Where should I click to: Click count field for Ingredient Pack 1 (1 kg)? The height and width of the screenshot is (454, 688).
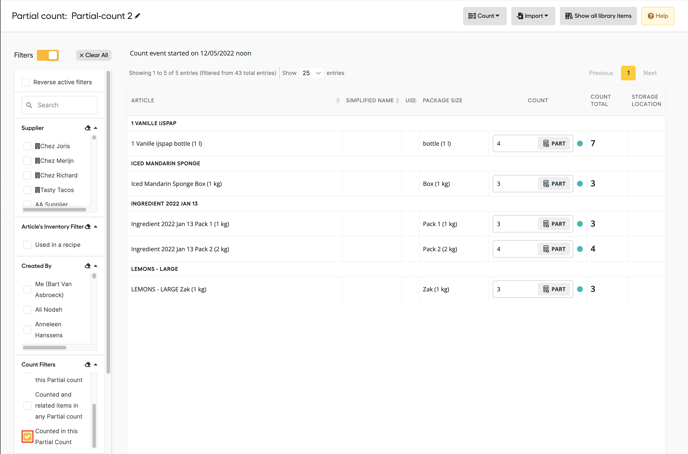pyautogui.click(x=515, y=224)
